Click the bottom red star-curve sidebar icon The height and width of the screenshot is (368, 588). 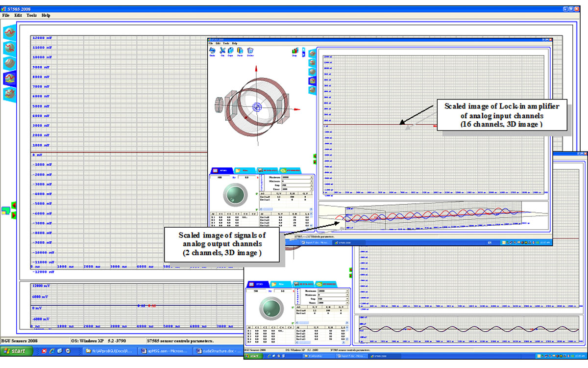pos(10,93)
